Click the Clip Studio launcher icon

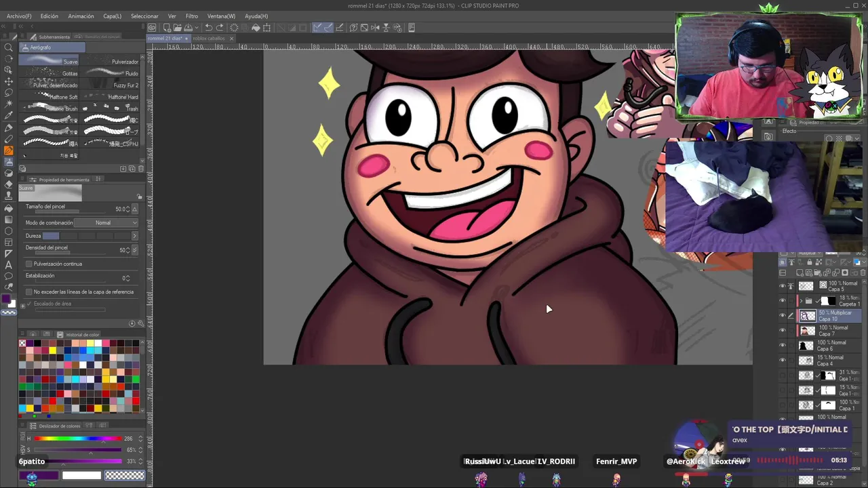click(152, 28)
